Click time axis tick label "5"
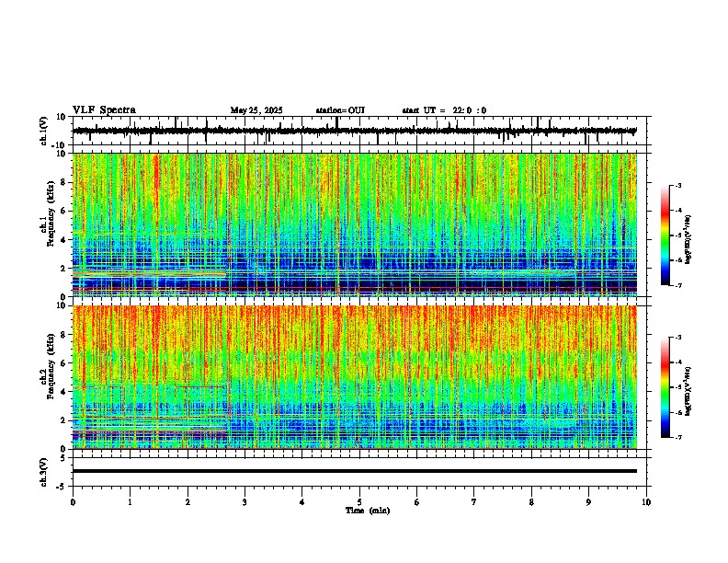The width and height of the screenshot is (728, 563). click(x=359, y=502)
